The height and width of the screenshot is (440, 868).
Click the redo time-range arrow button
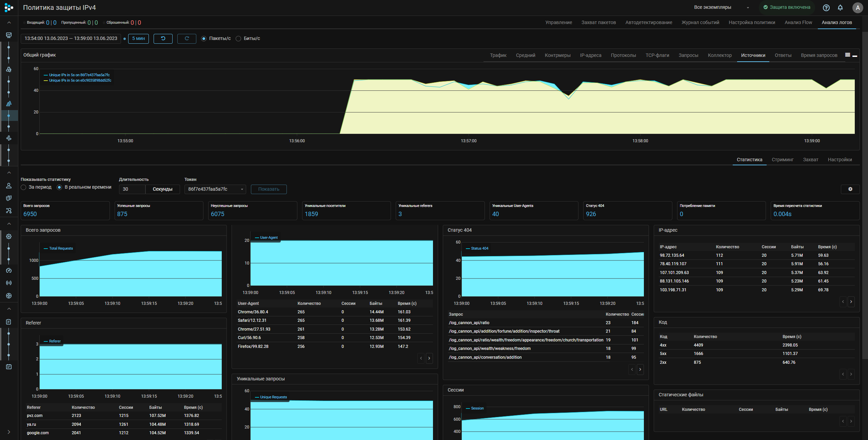tap(186, 38)
